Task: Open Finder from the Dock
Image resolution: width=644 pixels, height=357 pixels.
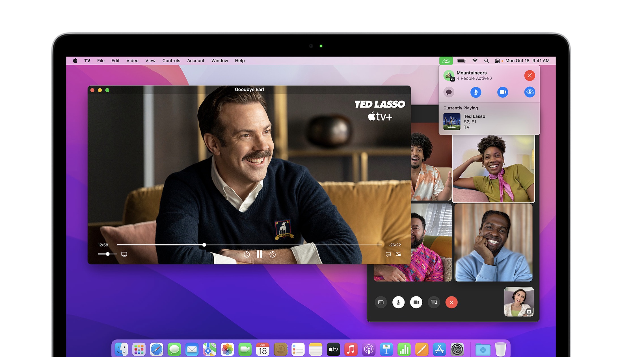Action: tap(121, 350)
